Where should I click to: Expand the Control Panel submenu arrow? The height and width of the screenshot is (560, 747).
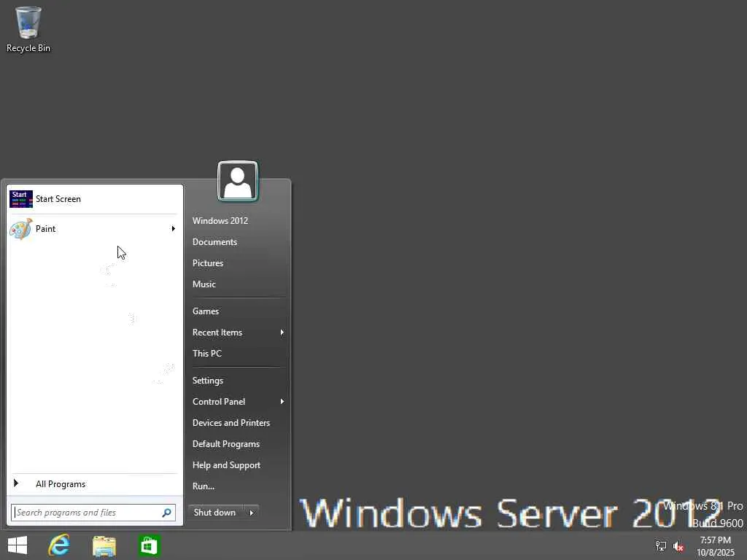[282, 402]
